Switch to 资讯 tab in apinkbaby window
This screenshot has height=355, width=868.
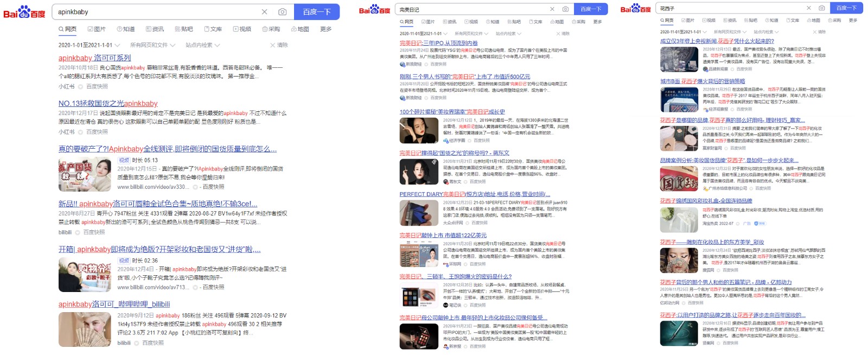point(155,29)
